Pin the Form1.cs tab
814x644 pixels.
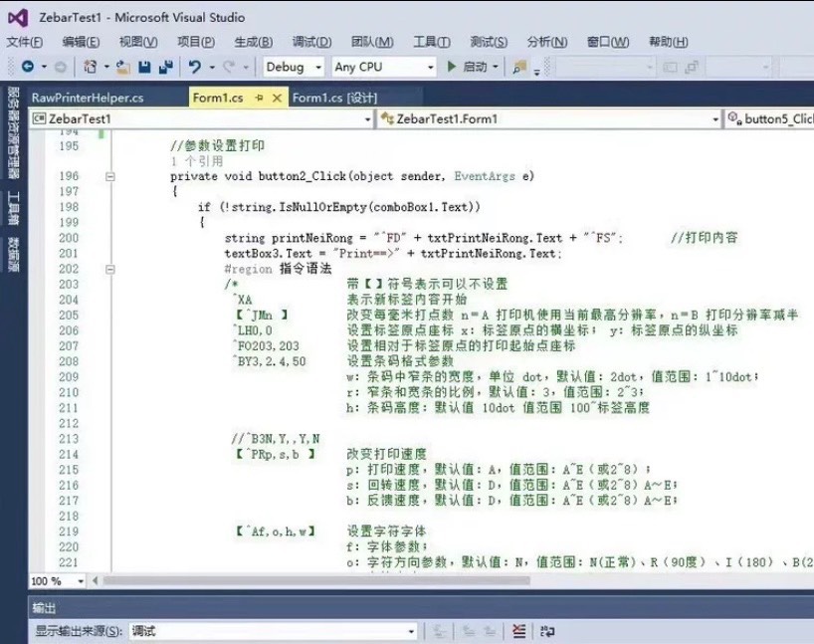pos(259,98)
